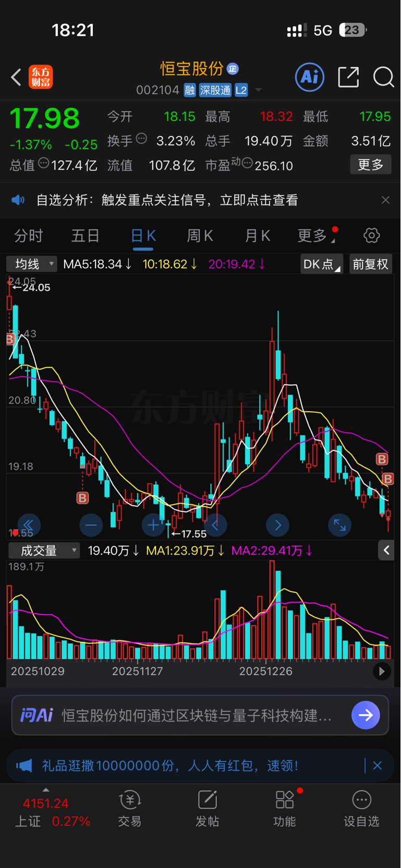Tap the speaker announcement icon
The height and width of the screenshot is (868, 401).
(18, 200)
